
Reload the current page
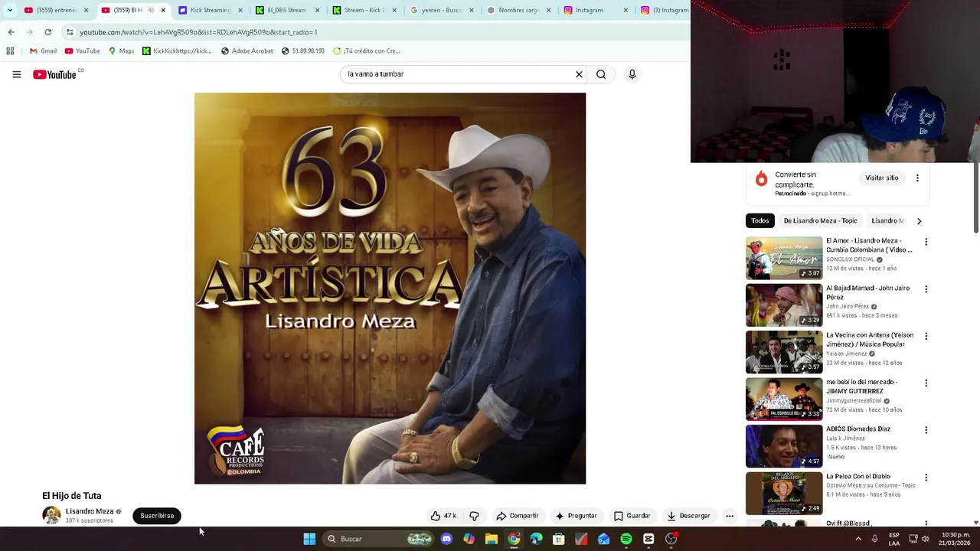[47, 32]
